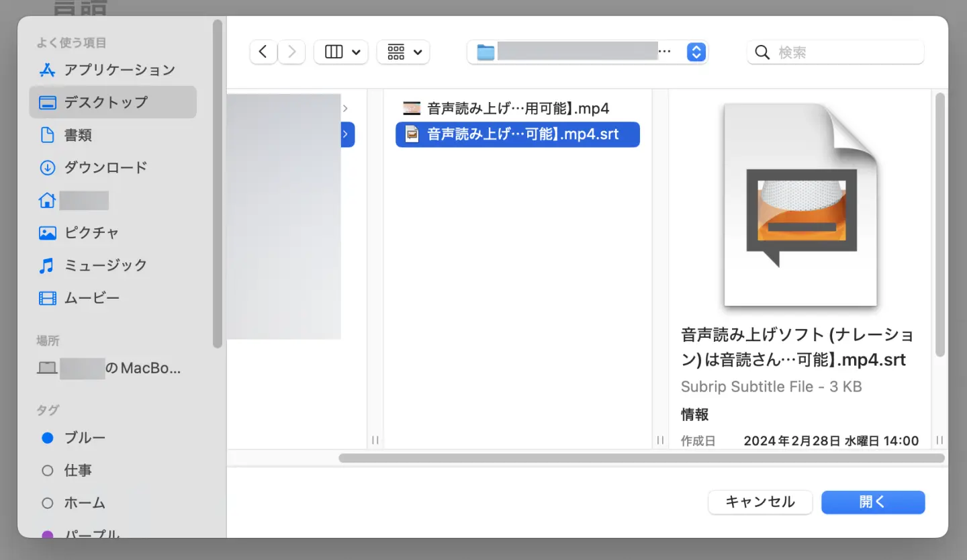
Task: Open the view mode dropdown
Action: tap(341, 52)
